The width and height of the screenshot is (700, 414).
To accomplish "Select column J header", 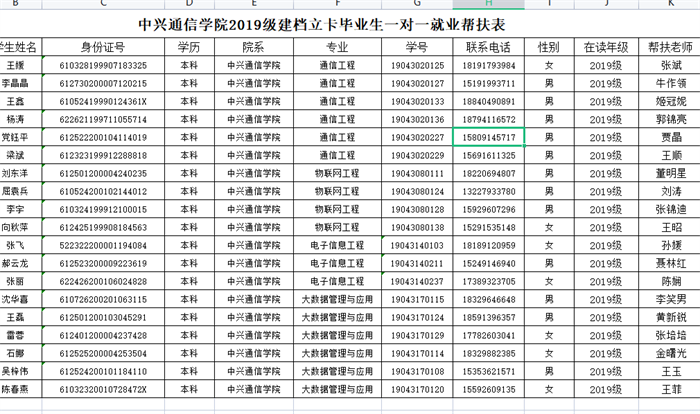I will coord(606,5).
